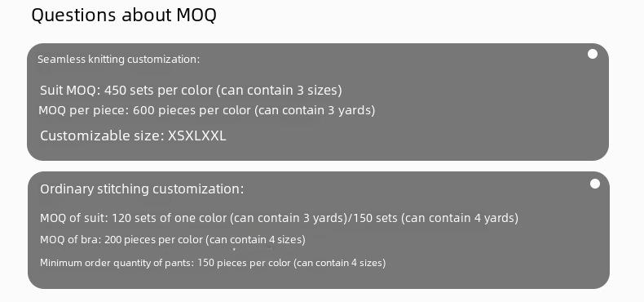Viewport: 644px width, 302px height.
Task: Click the white dot in Seamless knitting card
Action: [593, 54]
